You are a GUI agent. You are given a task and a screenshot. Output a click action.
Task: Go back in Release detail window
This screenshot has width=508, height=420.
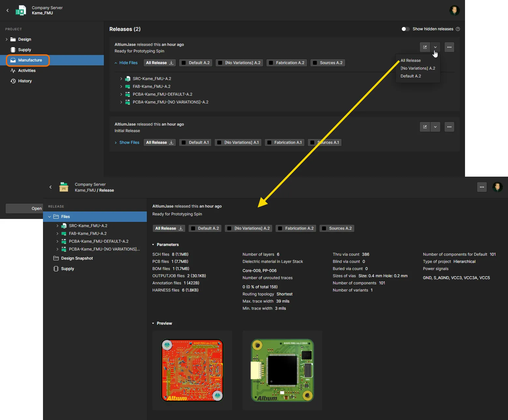(x=50, y=187)
